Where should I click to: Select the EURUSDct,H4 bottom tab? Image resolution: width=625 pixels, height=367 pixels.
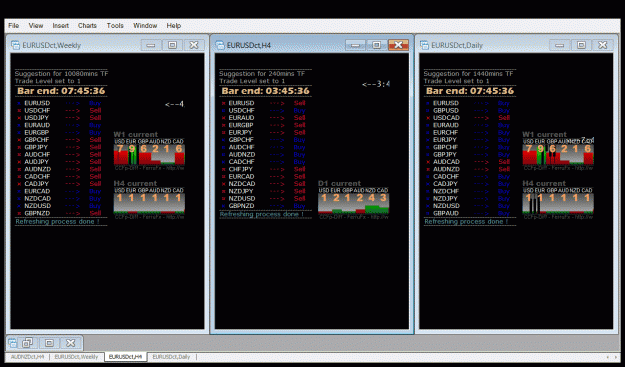126,357
